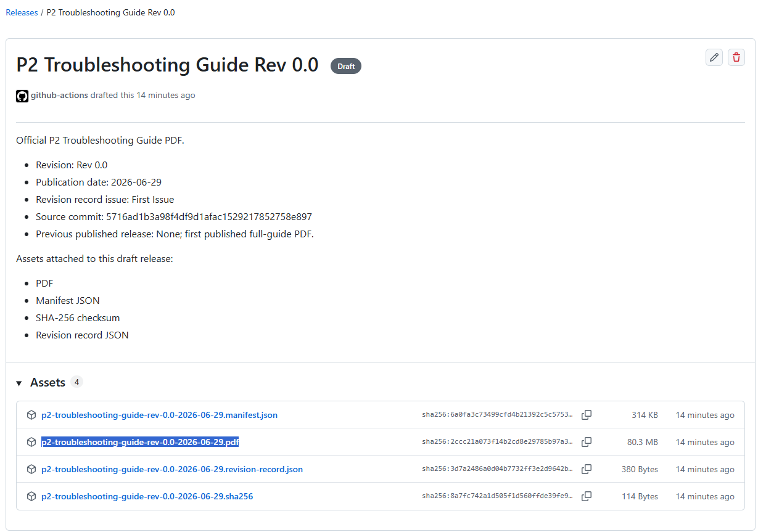This screenshot has width=758, height=532.
Task: Click the 'PDF' bullet item
Action: (x=44, y=284)
